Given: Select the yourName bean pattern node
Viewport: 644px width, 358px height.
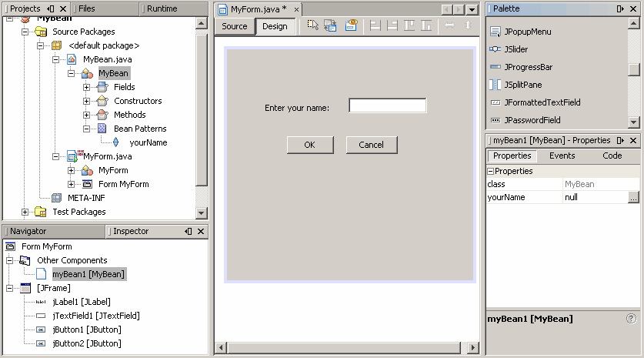Looking at the screenshot, I should tap(148, 142).
